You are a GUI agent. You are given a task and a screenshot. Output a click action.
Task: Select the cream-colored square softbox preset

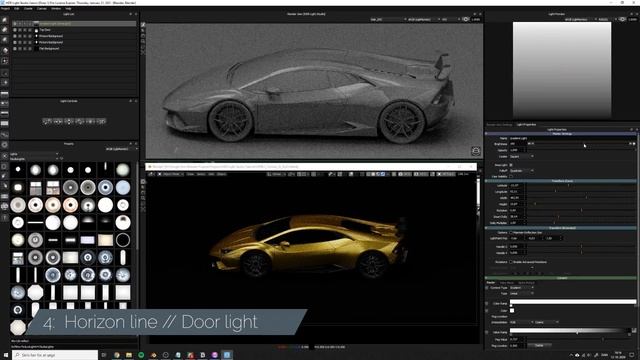coord(105,240)
